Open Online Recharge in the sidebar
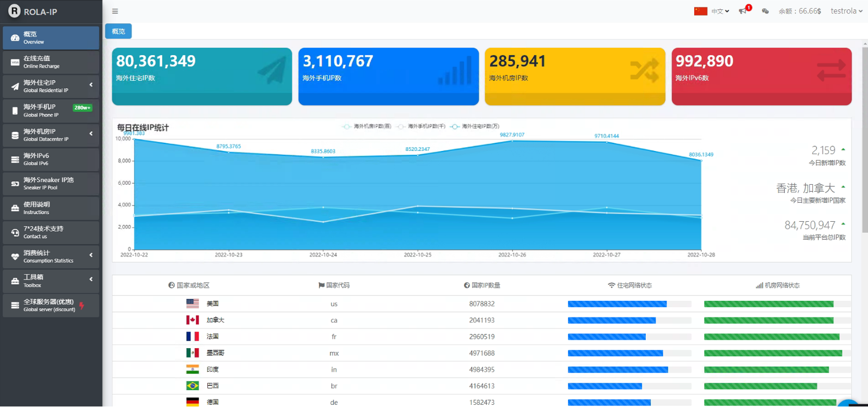This screenshot has width=868, height=407. [51, 62]
